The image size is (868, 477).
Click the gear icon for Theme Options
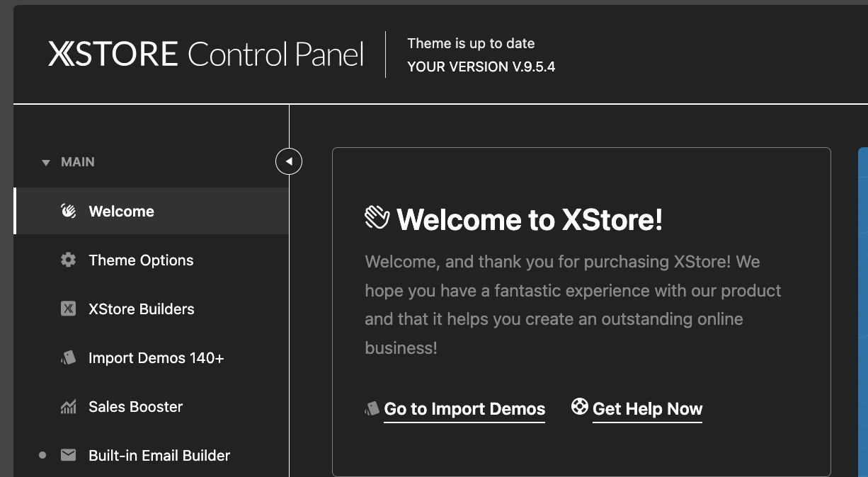tap(68, 260)
